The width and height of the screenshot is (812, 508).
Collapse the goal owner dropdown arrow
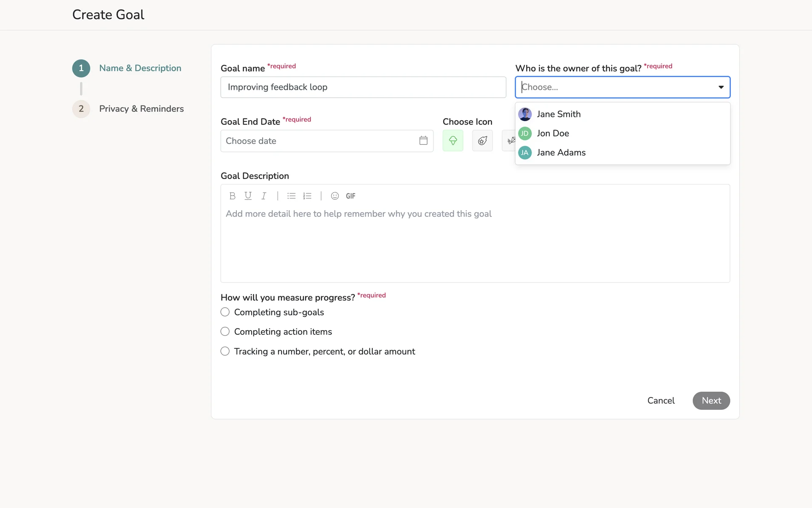[721, 87]
